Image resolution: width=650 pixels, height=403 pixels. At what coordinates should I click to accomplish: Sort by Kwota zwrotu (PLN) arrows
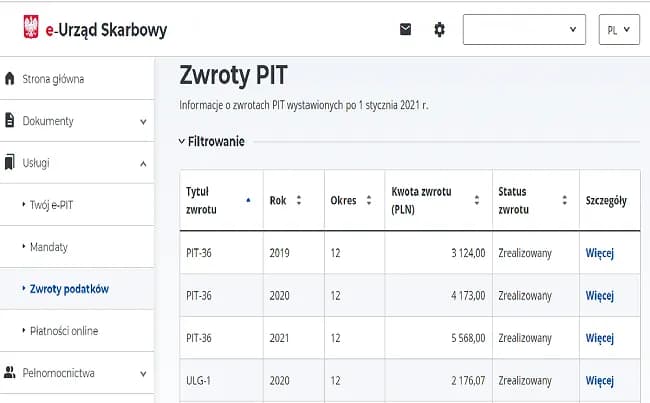point(476,200)
